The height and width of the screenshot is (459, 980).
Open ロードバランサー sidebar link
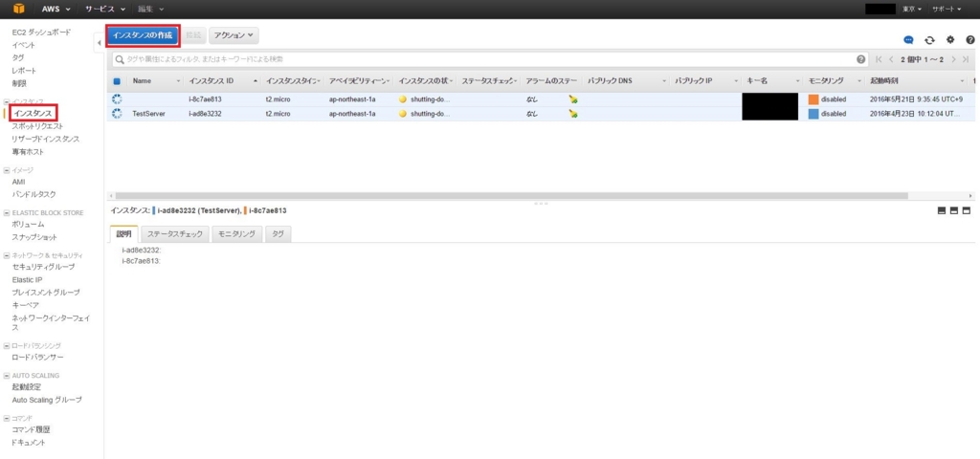click(x=37, y=358)
